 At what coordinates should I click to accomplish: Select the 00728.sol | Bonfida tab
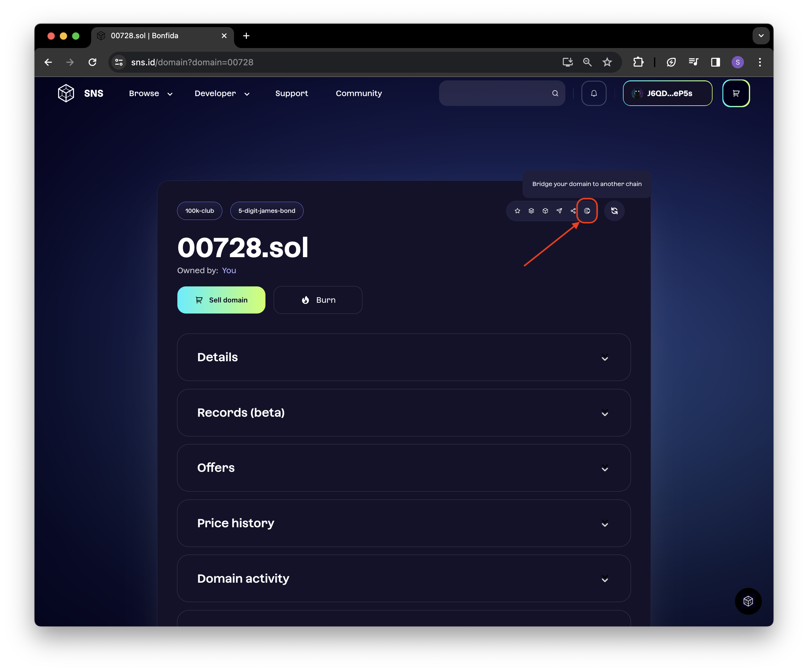(162, 36)
